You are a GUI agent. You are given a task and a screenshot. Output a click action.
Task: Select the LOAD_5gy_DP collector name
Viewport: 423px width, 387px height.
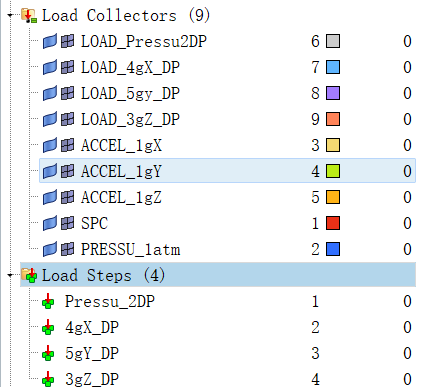[x=130, y=94]
